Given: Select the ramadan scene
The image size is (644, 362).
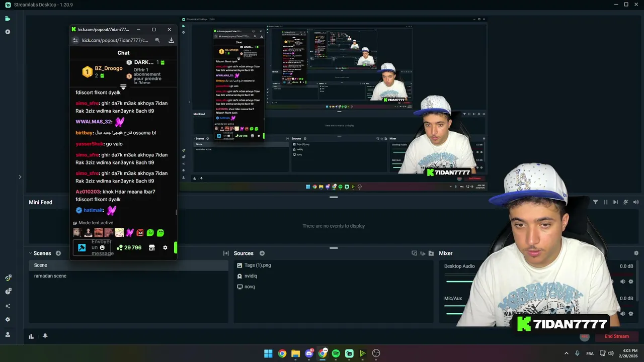Looking at the screenshot, I should click(50, 276).
